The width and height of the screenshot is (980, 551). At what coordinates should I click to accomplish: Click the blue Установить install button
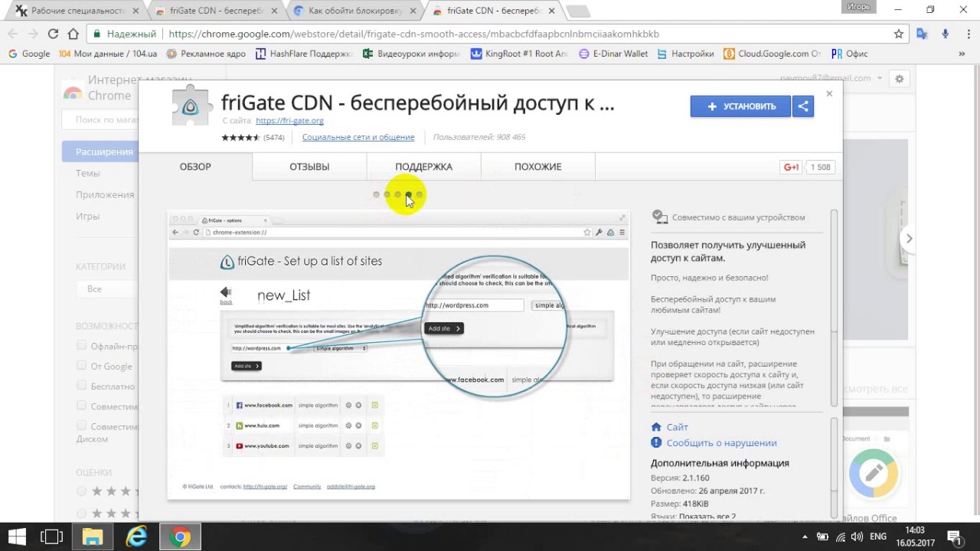[740, 106]
